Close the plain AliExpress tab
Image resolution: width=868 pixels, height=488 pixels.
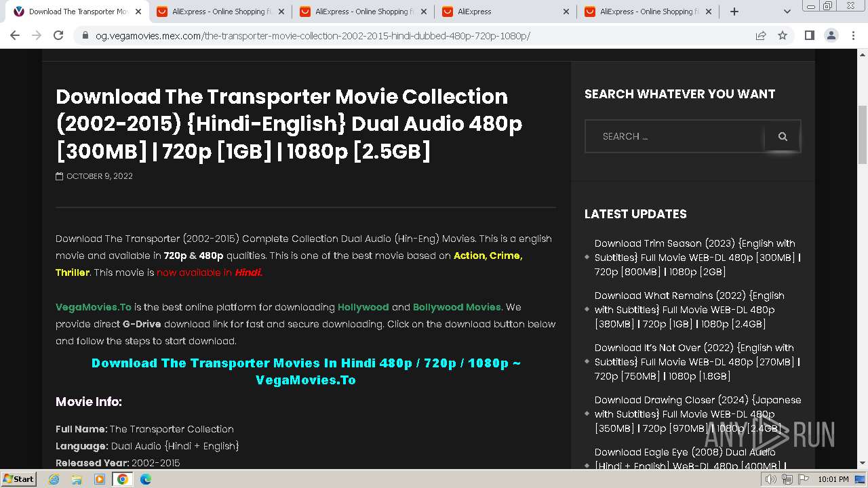point(567,12)
